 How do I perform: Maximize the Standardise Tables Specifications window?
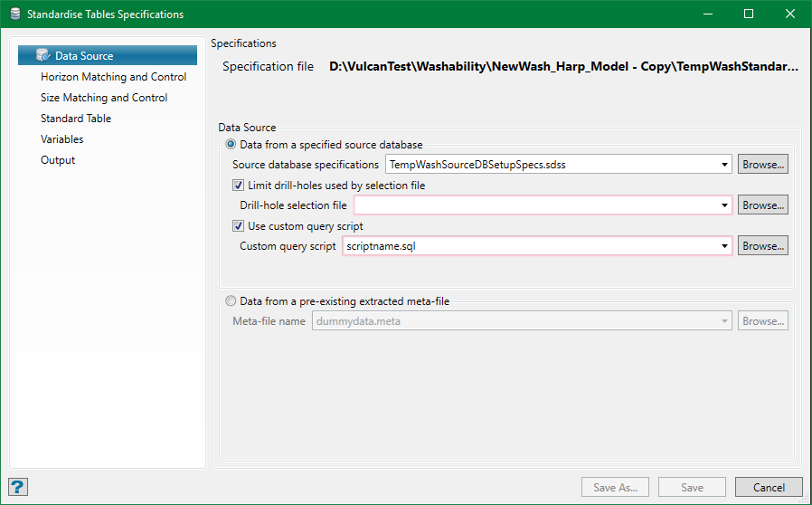coord(749,14)
